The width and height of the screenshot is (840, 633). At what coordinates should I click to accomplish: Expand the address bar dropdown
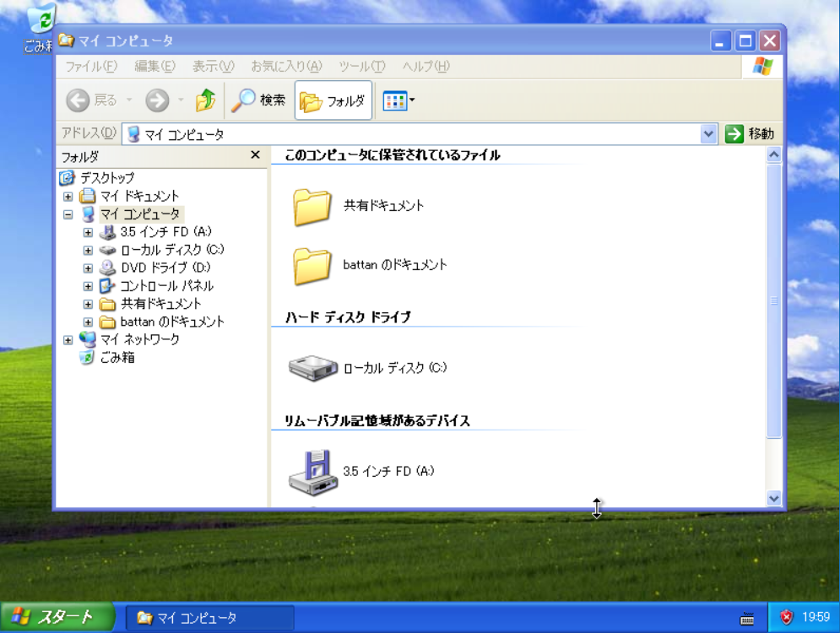(x=708, y=134)
